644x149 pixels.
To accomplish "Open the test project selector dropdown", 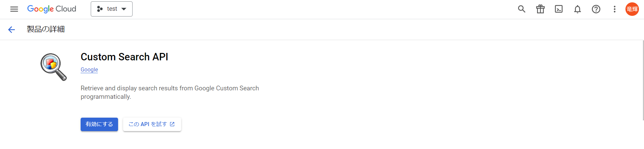I will click(x=112, y=9).
